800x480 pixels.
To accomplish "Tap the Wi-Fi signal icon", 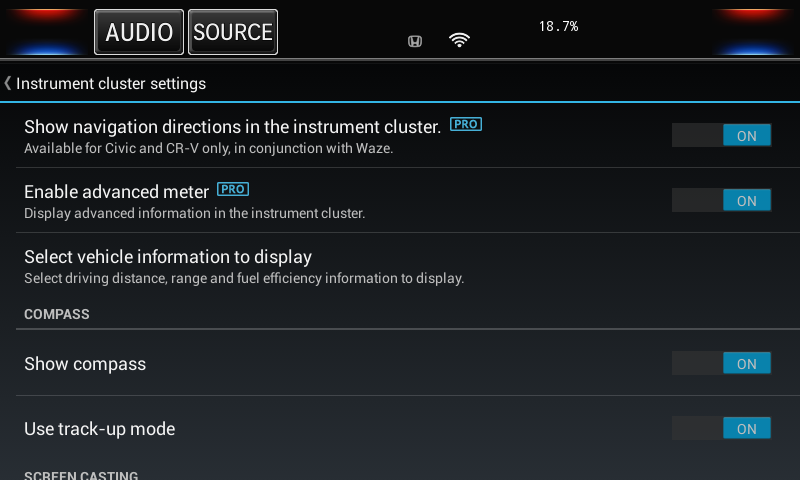I will pos(459,40).
